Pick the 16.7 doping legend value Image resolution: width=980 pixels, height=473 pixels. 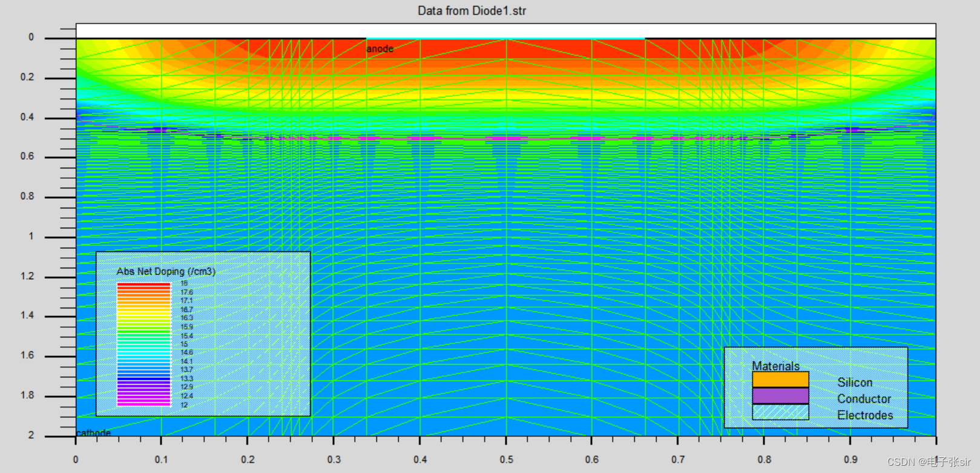coord(186,309)
